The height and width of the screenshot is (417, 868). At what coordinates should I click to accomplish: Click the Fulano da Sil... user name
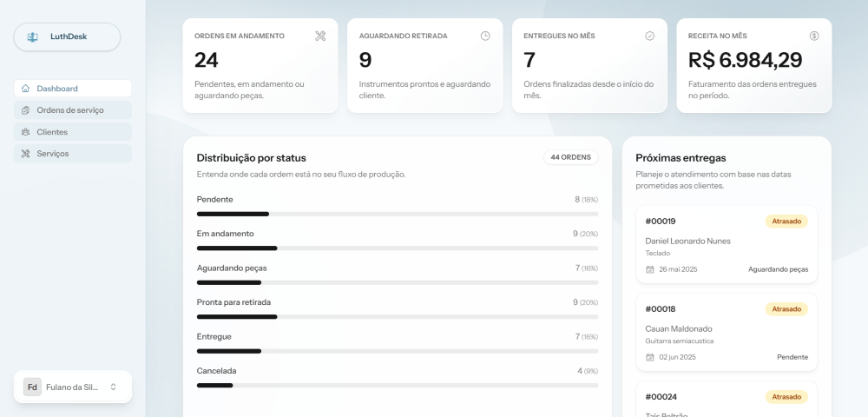(x=72, y=387)
